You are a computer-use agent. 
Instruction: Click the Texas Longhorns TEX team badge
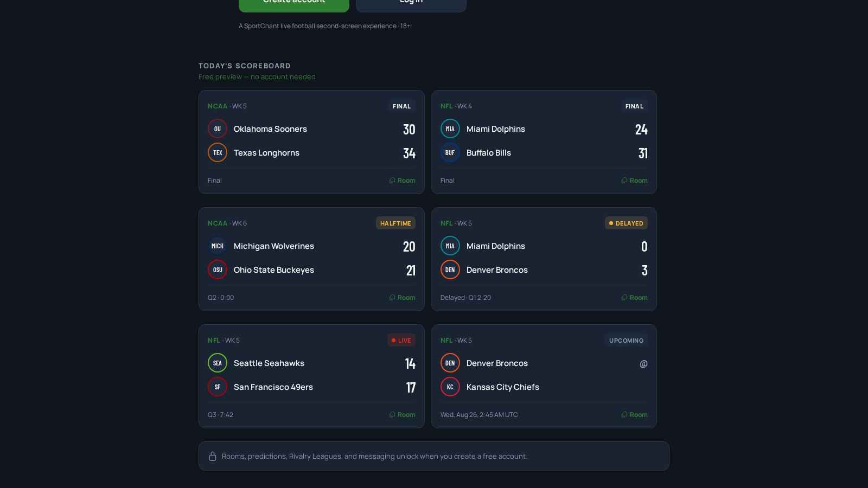(x=218, y=153)
